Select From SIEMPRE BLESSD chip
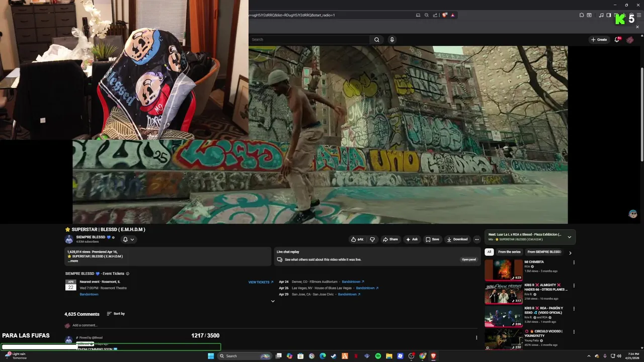The width and height of the screenshot is (644, 362). pos(544,252)
